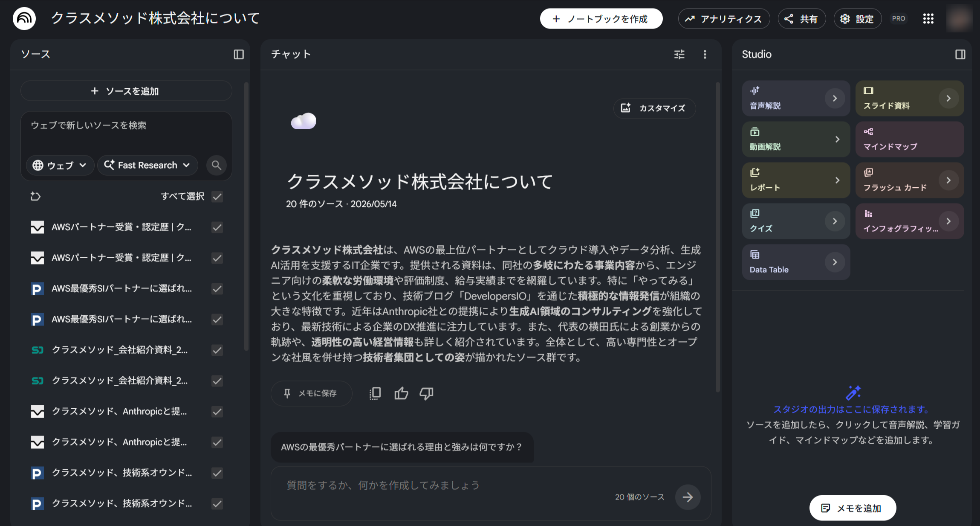This screenshot has width=980, height=526.
Task: Expand 動画解説 options chevron
Action: coord(837,139)
